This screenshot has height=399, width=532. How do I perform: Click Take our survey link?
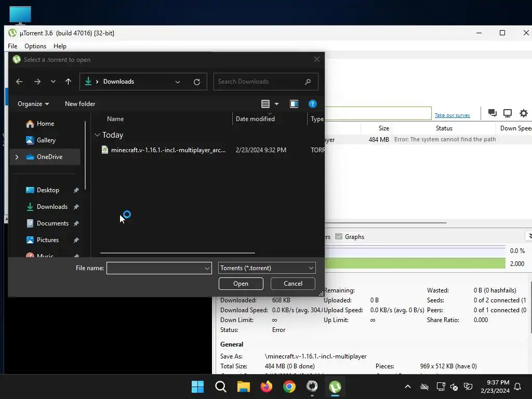pos(453,115)
